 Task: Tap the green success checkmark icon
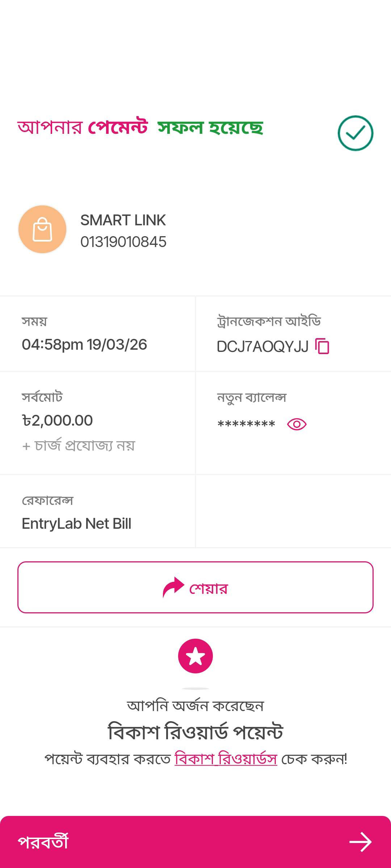click(355, 133)
